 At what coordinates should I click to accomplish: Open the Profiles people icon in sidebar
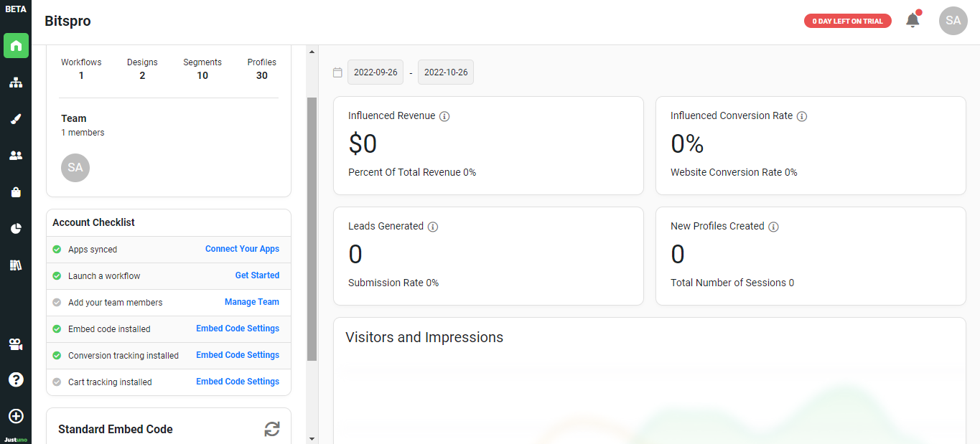tap(16, 156)
